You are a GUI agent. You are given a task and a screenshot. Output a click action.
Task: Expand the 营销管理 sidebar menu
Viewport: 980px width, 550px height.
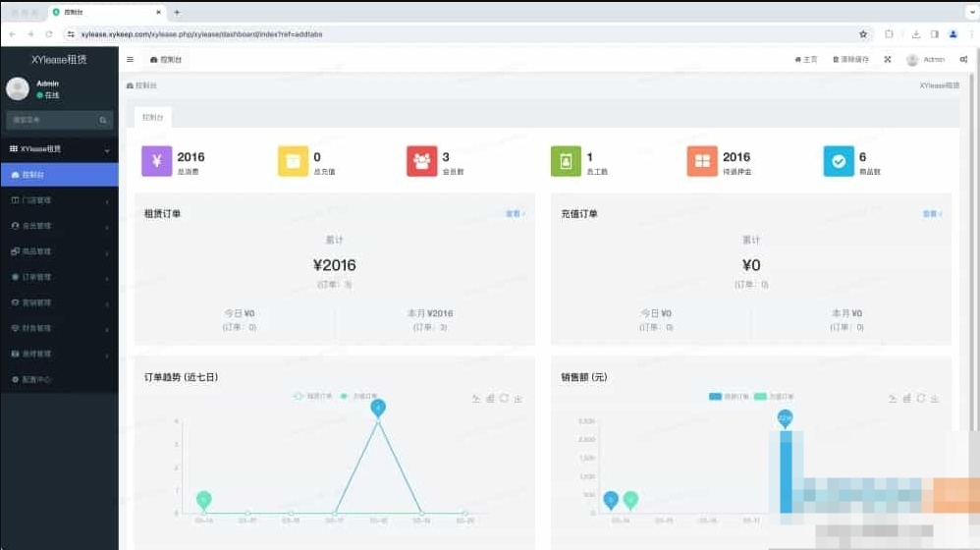point(59,303)
